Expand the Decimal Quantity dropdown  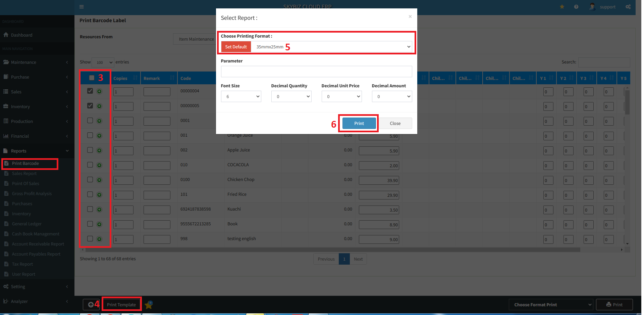click(x=291, y=96)
